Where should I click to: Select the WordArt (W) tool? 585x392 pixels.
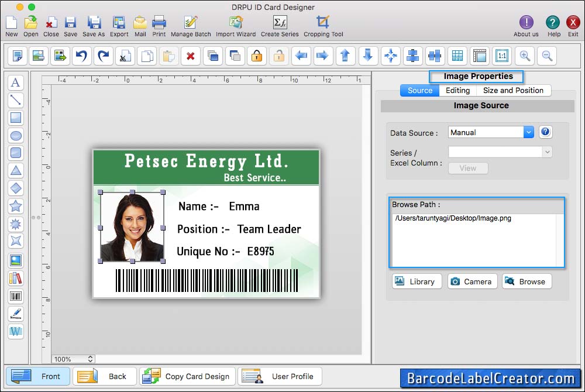[16, 332]
